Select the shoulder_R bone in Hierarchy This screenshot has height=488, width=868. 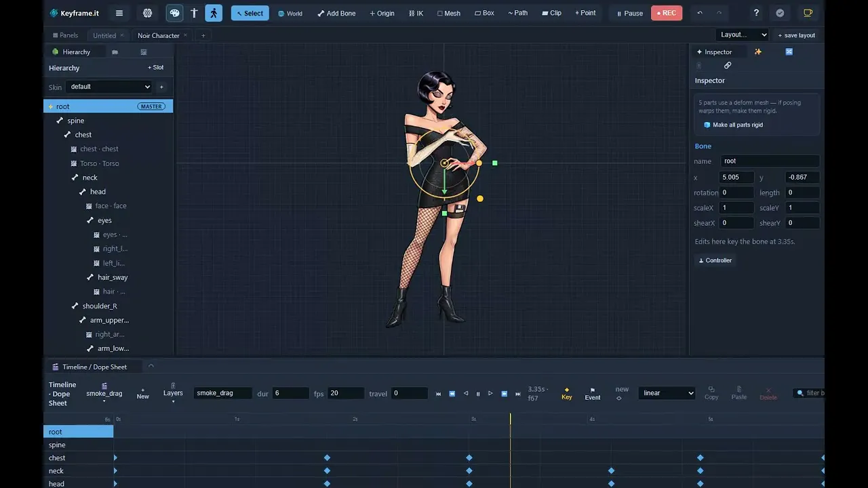click(x=100, y=306)
